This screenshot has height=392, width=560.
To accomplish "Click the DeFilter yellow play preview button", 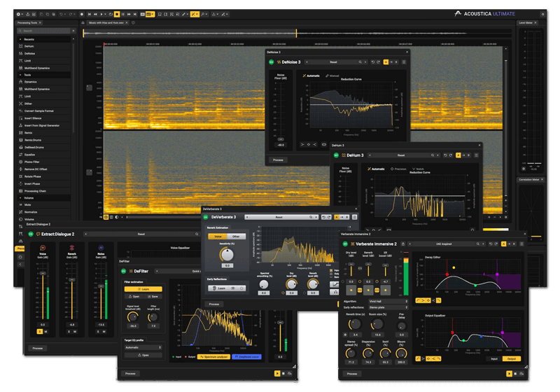I will 277,373.
